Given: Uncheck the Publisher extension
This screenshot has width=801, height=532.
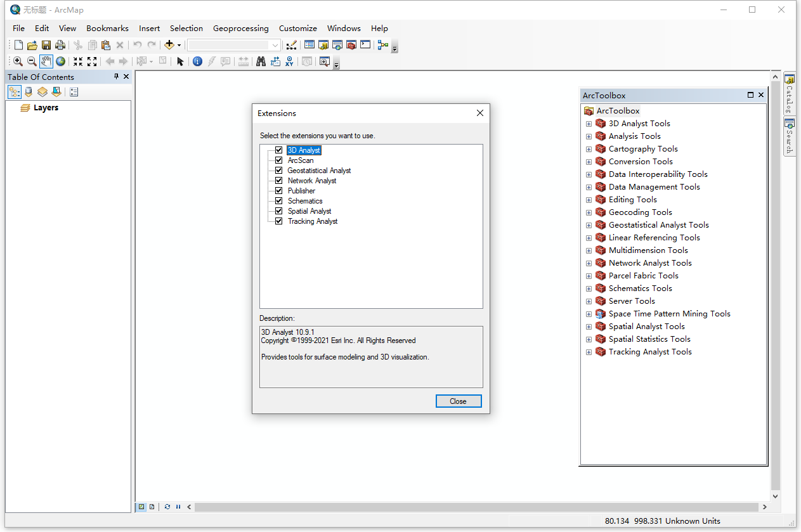Looking at the screenshot, I should 279,191.
